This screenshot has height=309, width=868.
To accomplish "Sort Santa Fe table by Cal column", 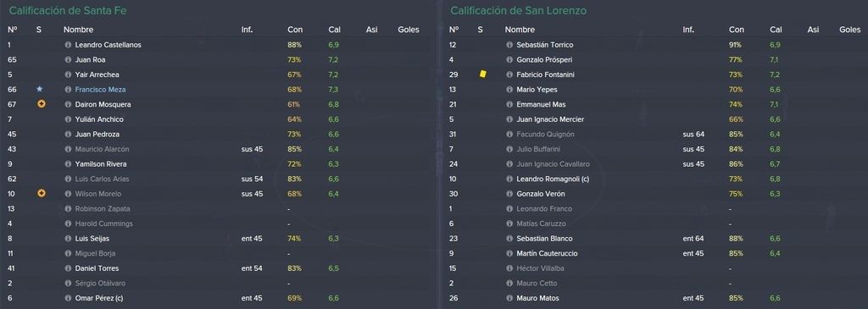I will tap(334, 30).
